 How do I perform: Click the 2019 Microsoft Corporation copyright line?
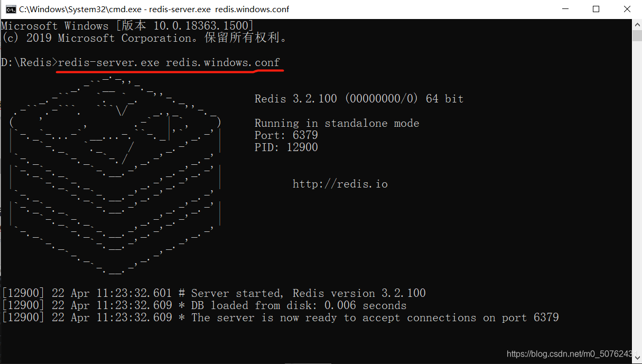tap(144, 38)
